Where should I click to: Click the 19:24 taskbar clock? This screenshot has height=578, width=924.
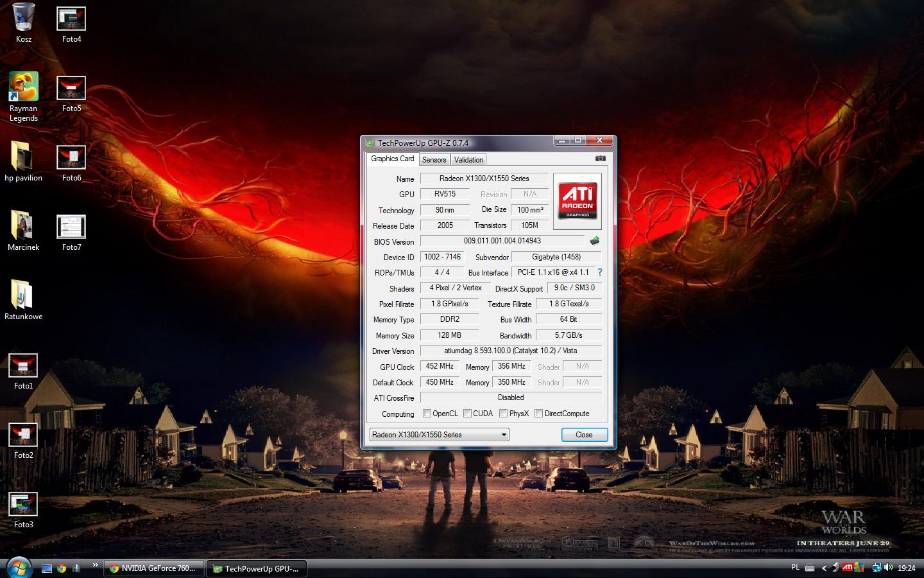pyautogui.click(x=906, y=568)
